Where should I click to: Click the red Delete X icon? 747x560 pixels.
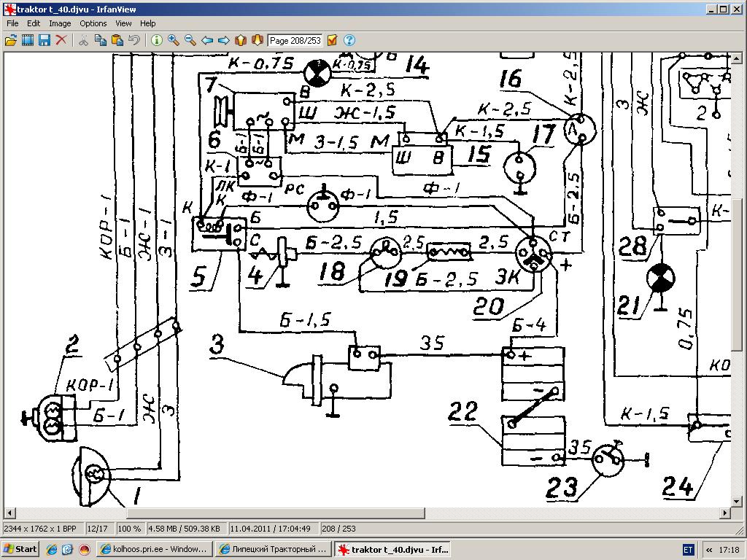pyautogui.click(x=61, y=40)
